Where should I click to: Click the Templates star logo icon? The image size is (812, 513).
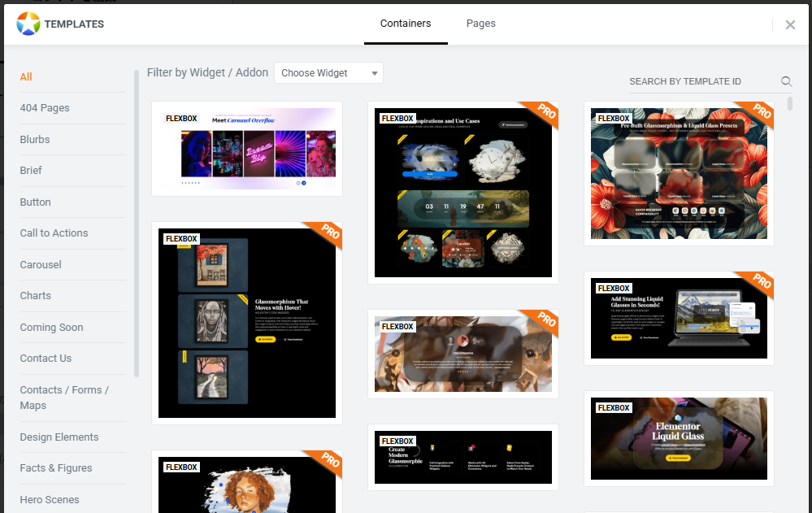click(x=28, y=24)
